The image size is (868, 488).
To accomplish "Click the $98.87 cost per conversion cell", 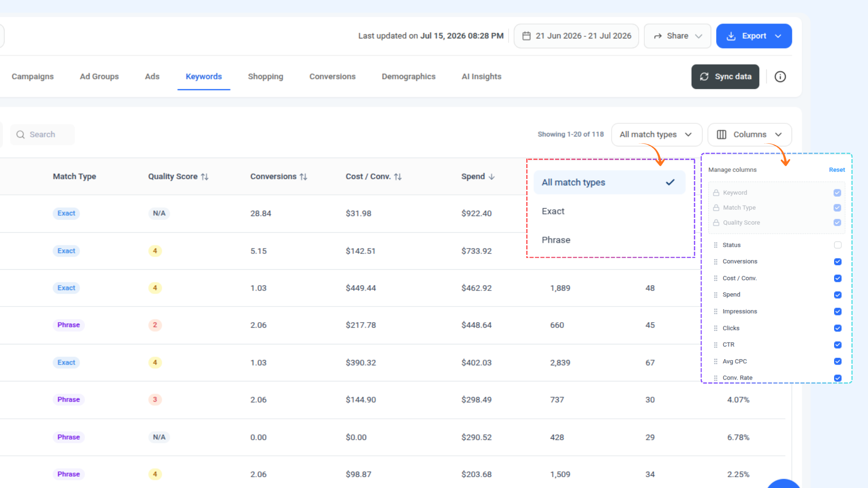I will [359, 474].
